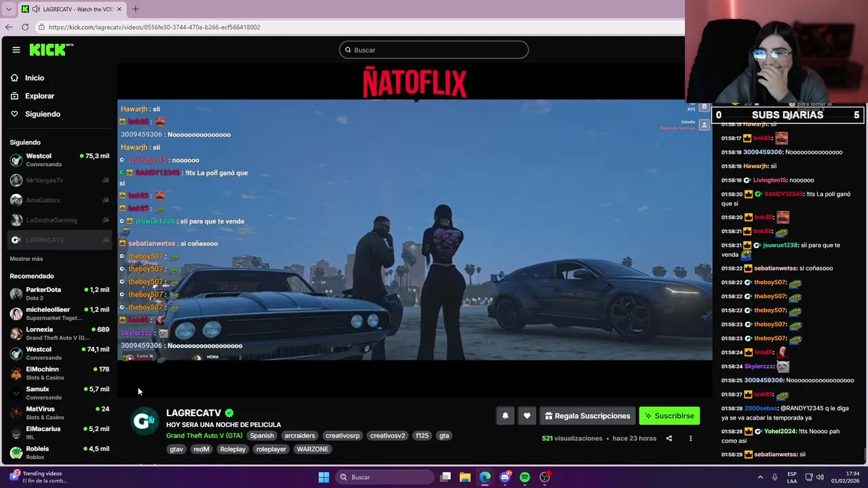The height and width of the screenshot is (488, 868).
Task: Open the video three-dot options menu
Action: point(690,439)
